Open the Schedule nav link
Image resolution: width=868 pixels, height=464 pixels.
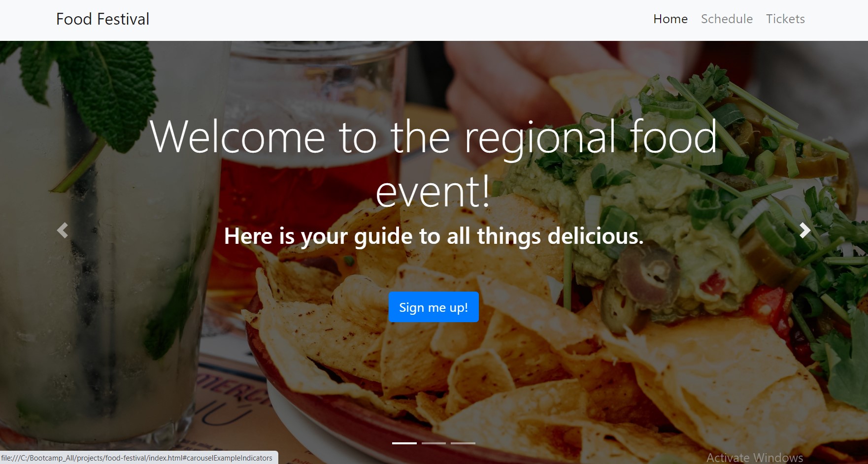click(727, 19)
